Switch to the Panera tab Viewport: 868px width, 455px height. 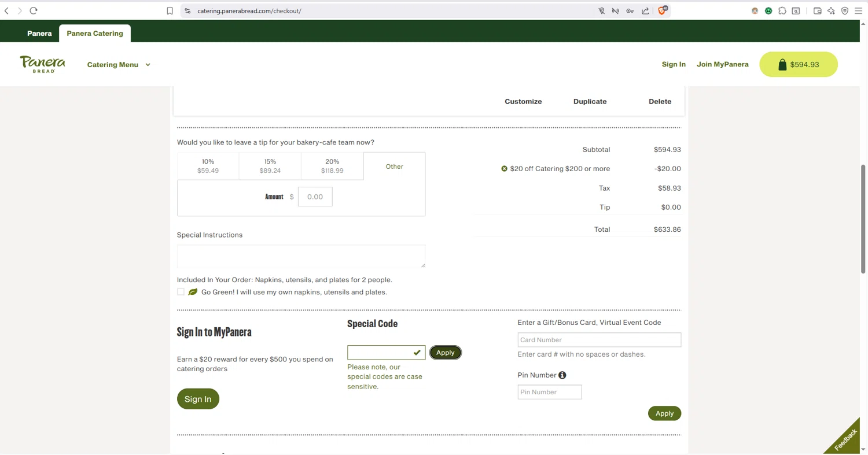(x=39, y=34)
